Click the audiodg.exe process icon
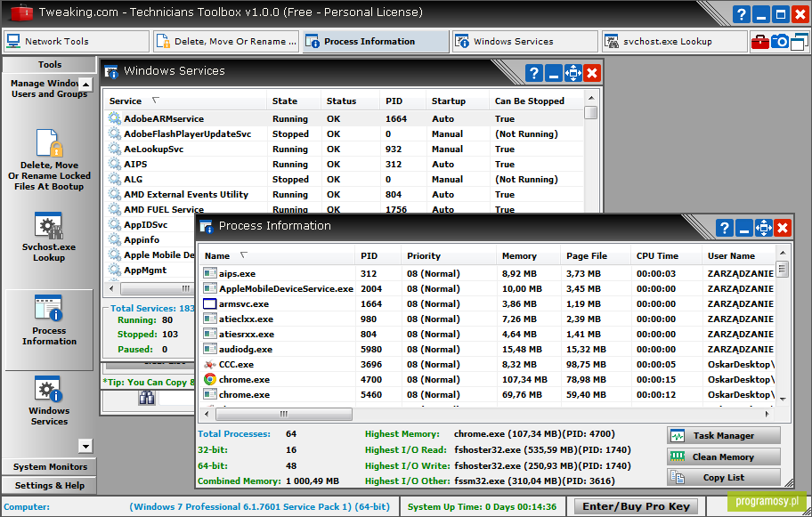The image size is (812, 517). (x=210, y=350)
